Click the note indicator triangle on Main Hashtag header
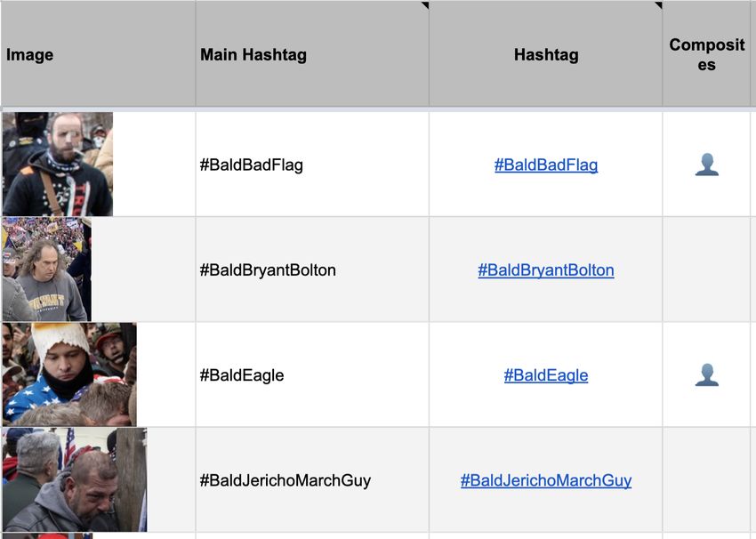 (x=425, y=5)
